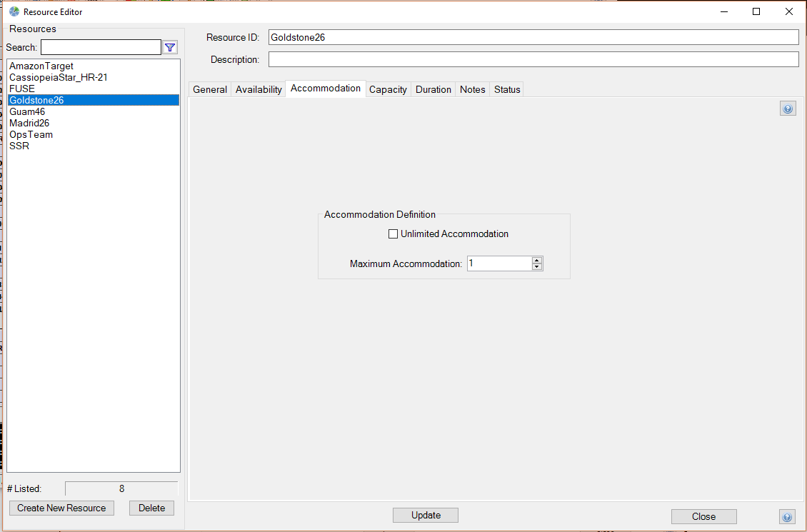Enable the Unlimited Accommodation checkbox

[393, 234]
